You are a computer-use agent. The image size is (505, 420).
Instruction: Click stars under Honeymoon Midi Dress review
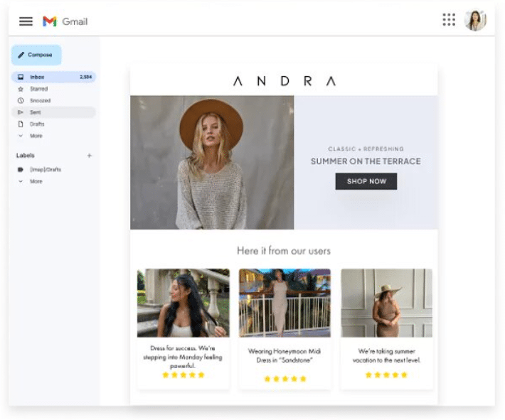coord(285,379)
